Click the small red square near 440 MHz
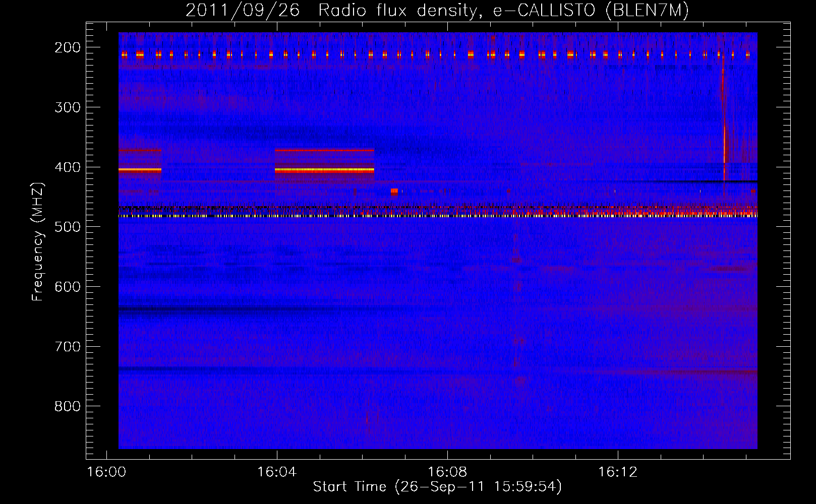This screenshot has height=504, width=816. tap(394, 192)
